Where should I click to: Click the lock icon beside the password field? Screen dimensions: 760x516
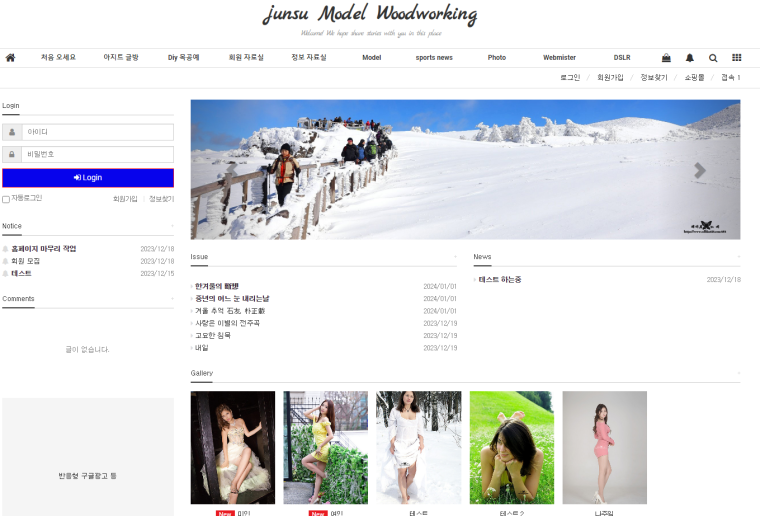(12, 154)
